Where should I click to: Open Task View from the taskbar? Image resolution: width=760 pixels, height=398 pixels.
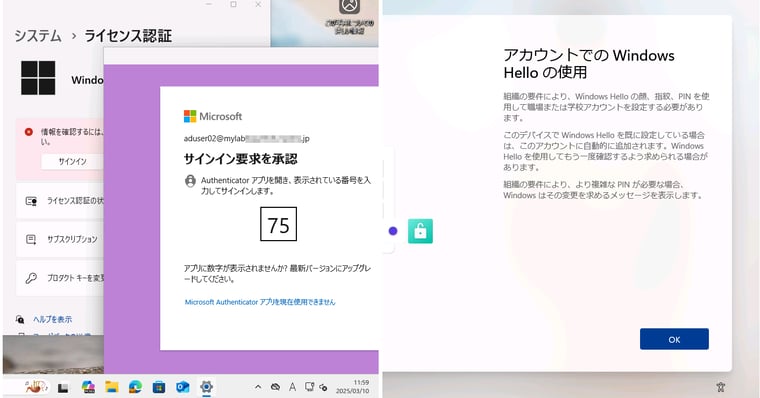(63, 387)
